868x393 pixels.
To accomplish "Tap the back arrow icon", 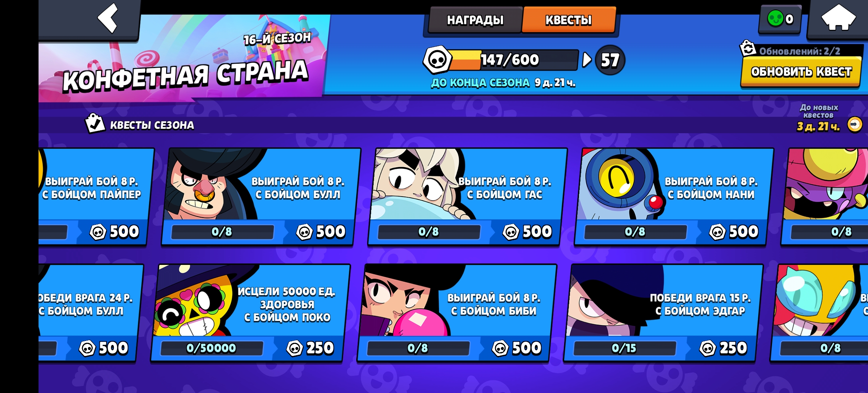I will [108, 18].
